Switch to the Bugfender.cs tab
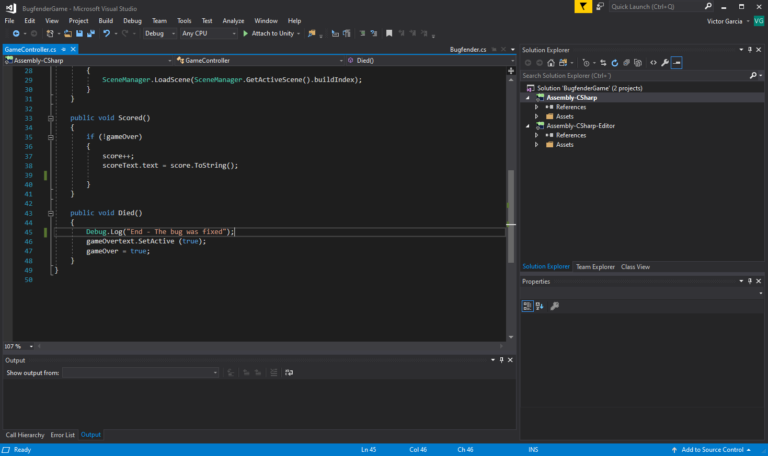The width and height of the screenshot is (768, 456). click(468, 49)
